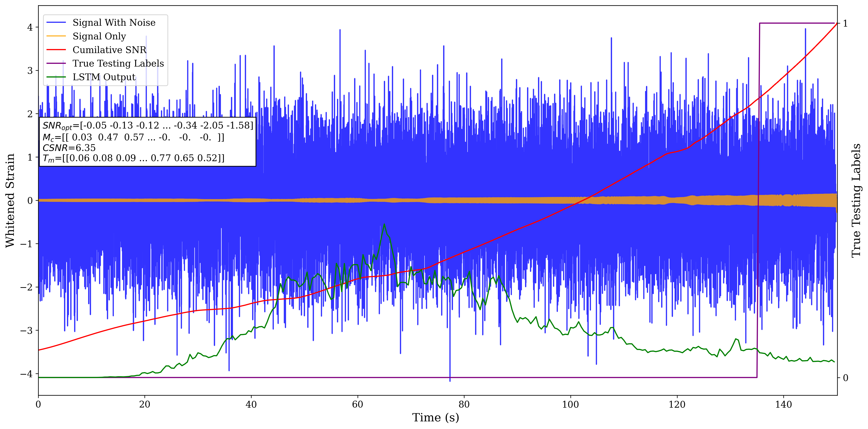Click the 'Whitened Strain' y-axis label
The width and height of the screenshot is (868, 429).
coord(10,200)
